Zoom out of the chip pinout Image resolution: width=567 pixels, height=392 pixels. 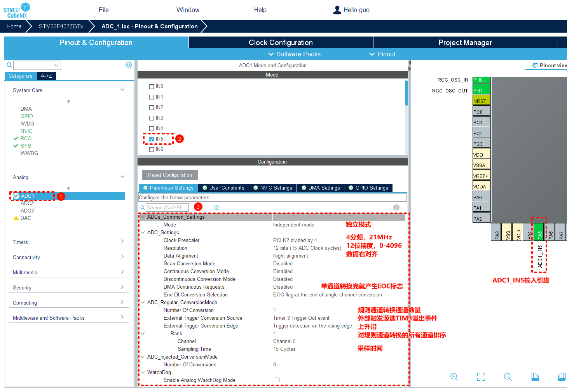point(508,376)
